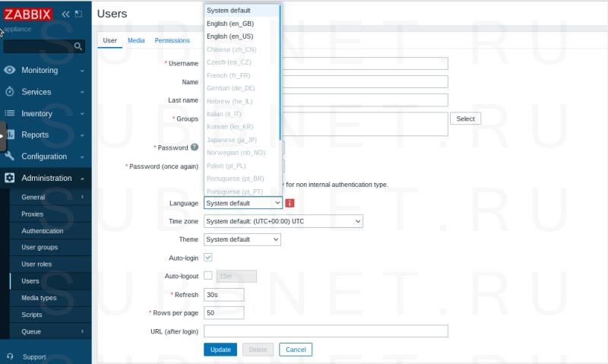Click the URL (after login) input field
Image resolution: width=608 pixels, height=364 pixels.
[325, 331]
